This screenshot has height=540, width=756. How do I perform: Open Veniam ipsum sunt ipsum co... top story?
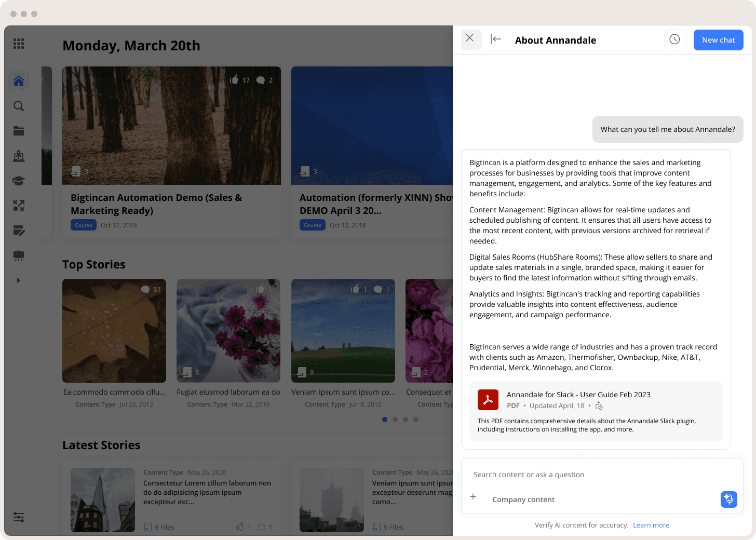click(x=343, y=393)
